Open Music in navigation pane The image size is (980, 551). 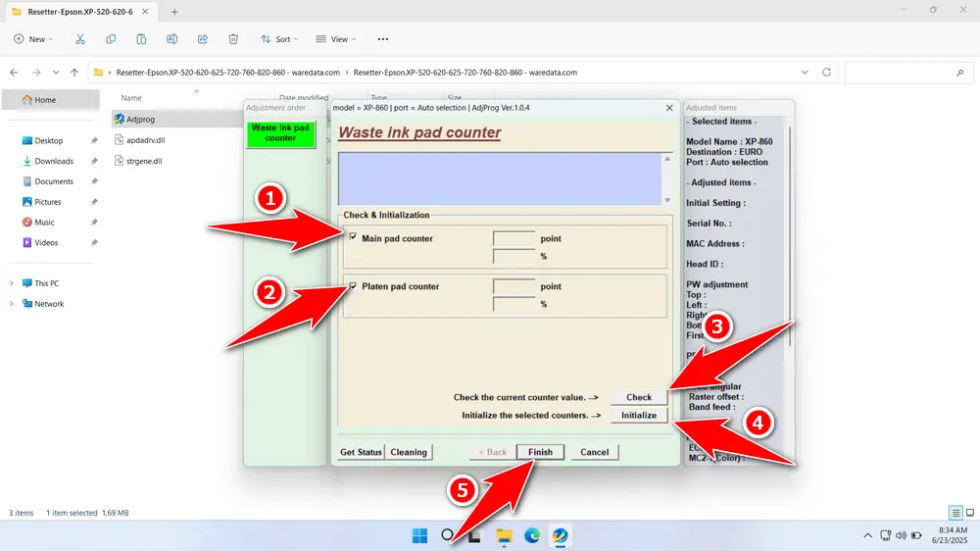point(44,222)
